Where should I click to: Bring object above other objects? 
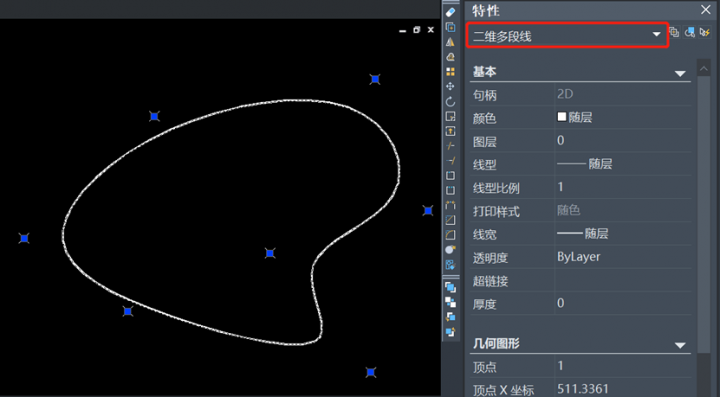click(450, 317)
